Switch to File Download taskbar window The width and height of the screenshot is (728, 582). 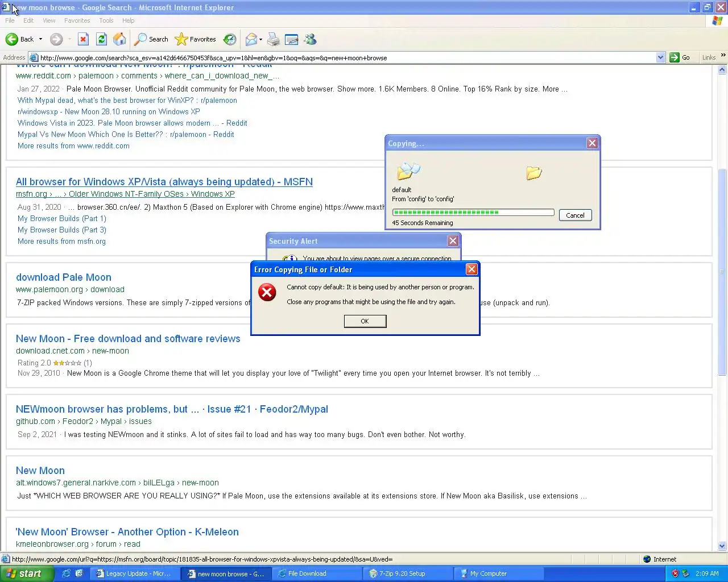[317, 573]
